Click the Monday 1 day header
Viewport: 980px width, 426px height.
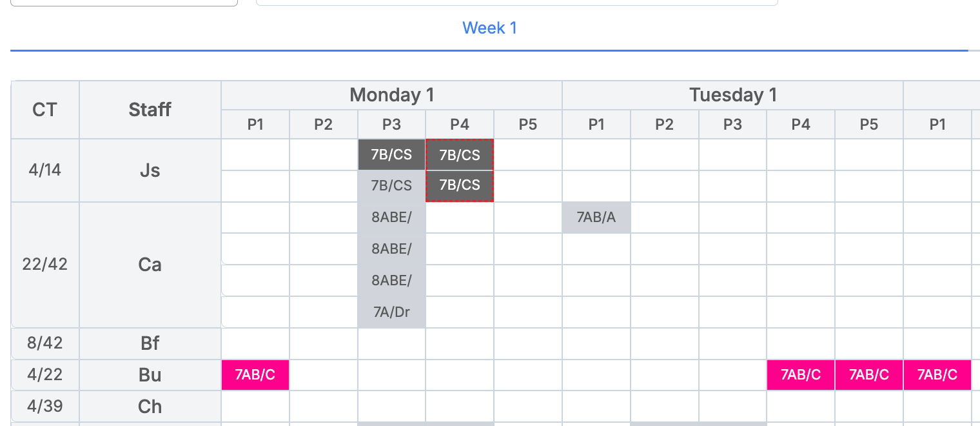click(x=391, y=96)
